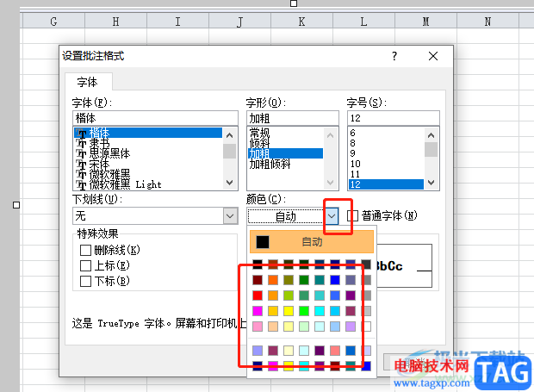Select font size 8
The height and width of the screenshot is (392, 534).
point(386,143)
